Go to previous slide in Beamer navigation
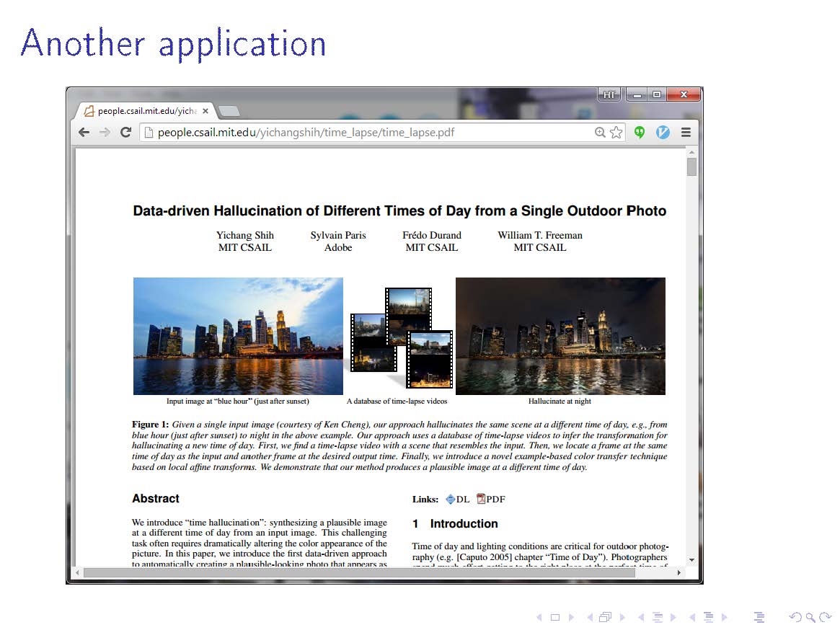The image size is (840, 630). click(543, 617)
